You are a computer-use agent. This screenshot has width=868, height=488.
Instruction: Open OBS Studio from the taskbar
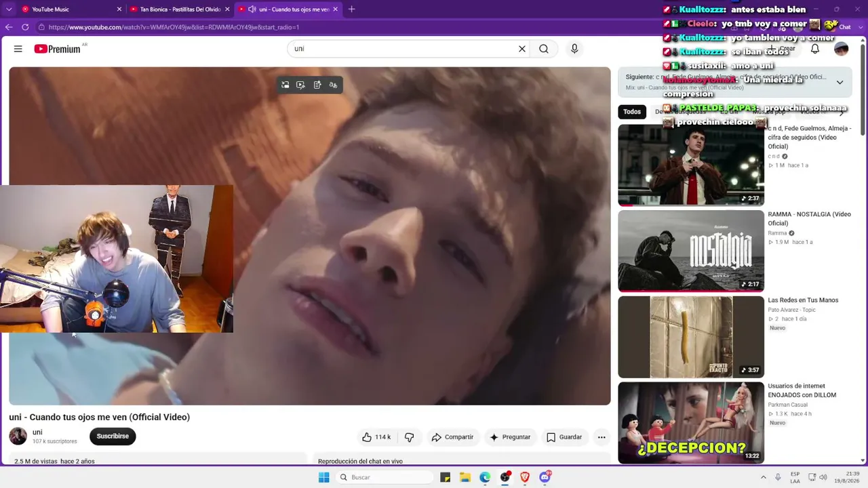click(x=505, y=477)
